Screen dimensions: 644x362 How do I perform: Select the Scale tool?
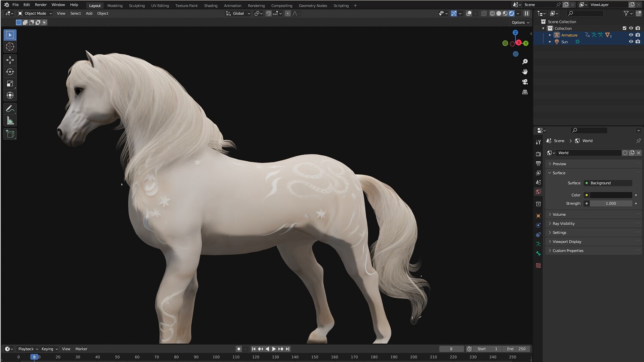10,84
